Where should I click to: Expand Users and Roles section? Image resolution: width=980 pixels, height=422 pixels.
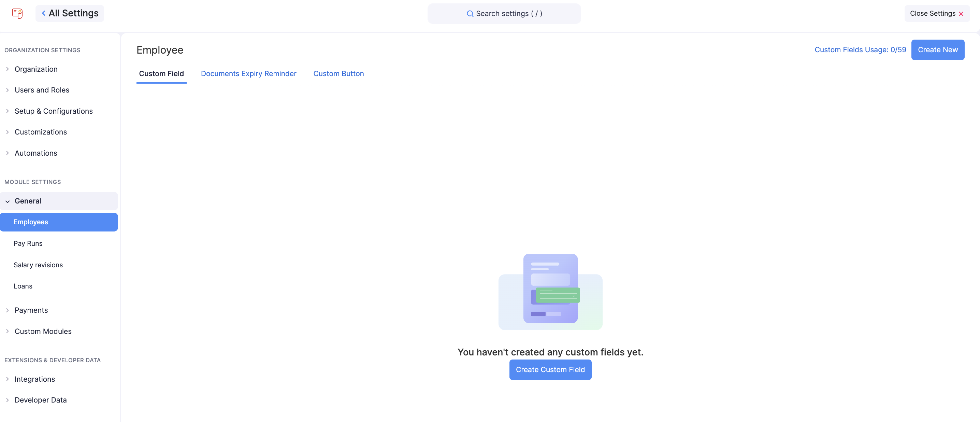click(x=42, y=90)
